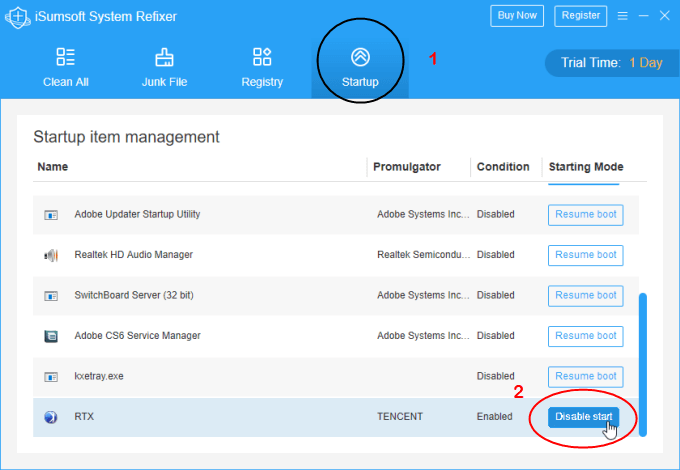The height and width of the screenshot is (470, 680).
Task: Click Adobe Systems Inc... for SwitchBoard Server row
Action: tap(423, 295)
